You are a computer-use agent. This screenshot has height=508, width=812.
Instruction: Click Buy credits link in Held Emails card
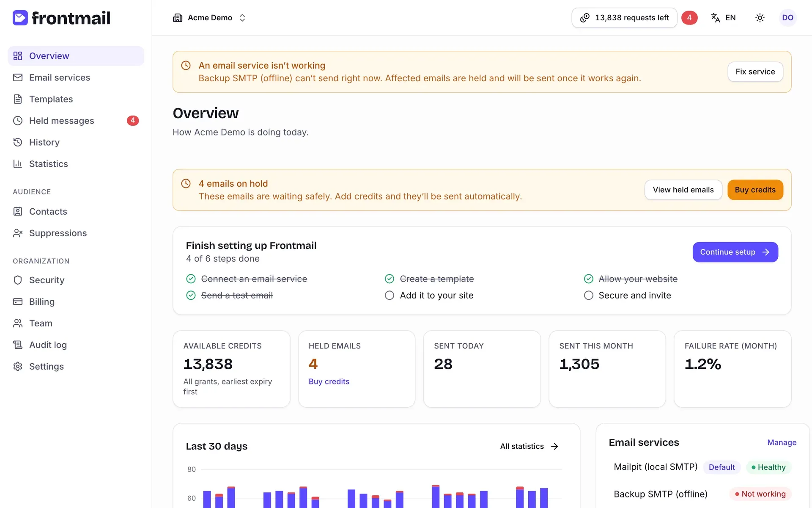click(x=329, y=381)
